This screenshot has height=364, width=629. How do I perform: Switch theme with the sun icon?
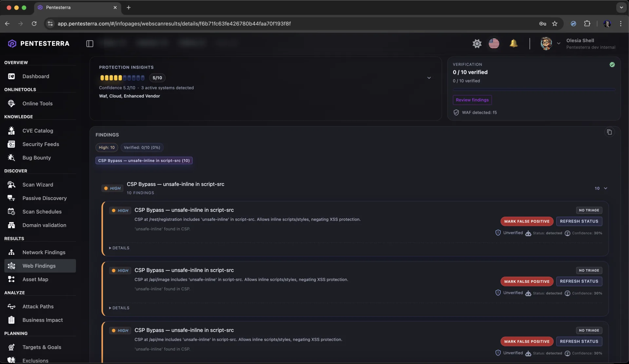click(477, 44)
